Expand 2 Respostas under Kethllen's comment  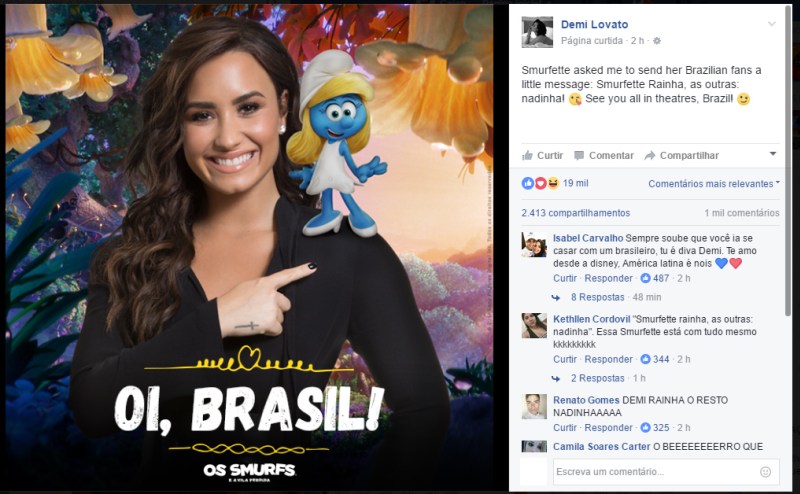[597, 378]
